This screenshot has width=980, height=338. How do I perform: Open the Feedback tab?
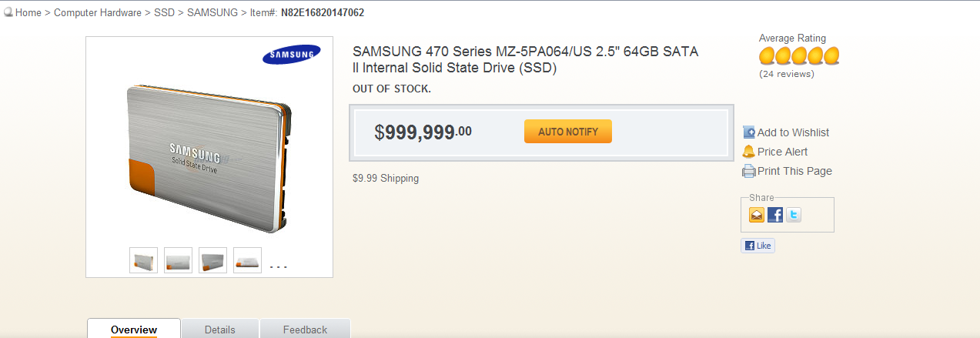coord(305,330)
